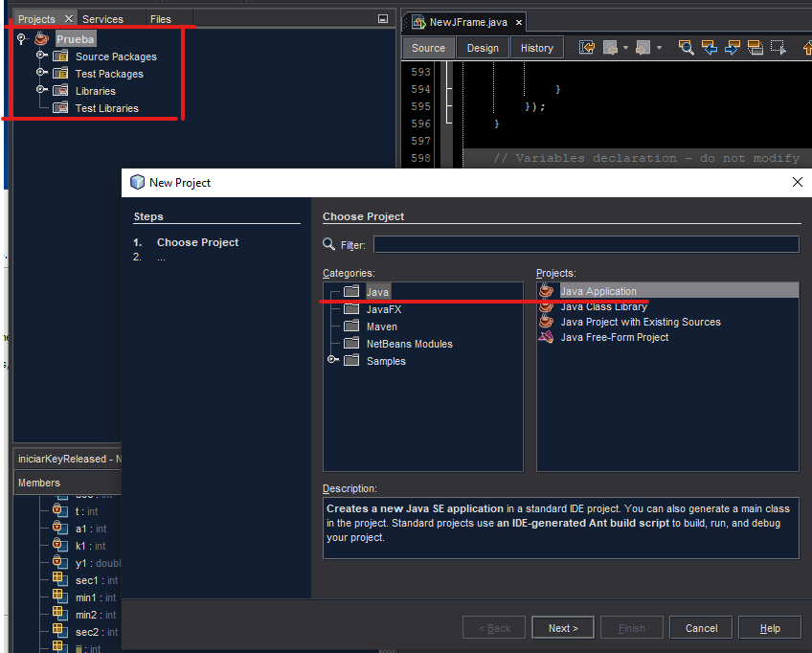
Task: Click the field icon for min2 : int
Action: (59, 614)
